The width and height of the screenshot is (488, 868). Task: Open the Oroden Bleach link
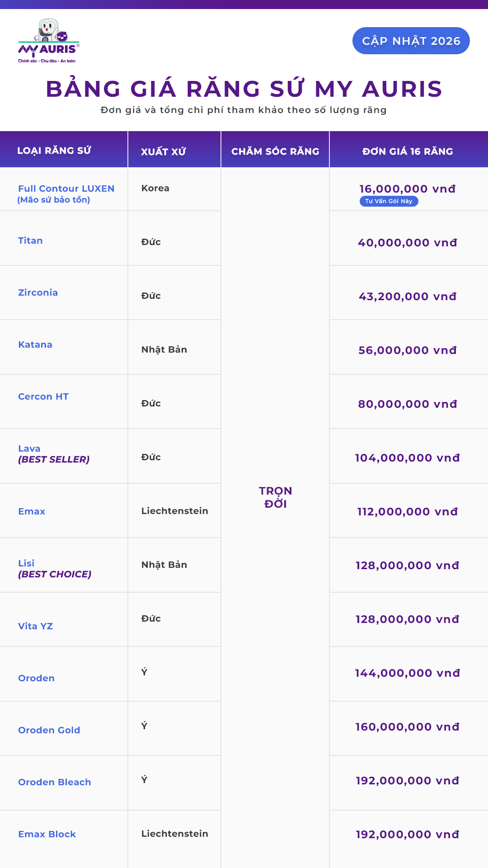(55, 782)
